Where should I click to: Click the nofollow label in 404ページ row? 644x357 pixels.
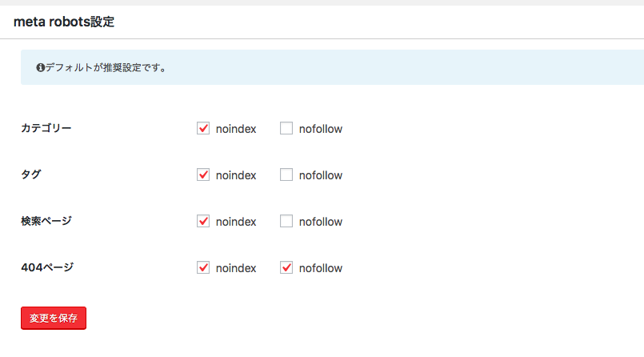click(320, 268)
